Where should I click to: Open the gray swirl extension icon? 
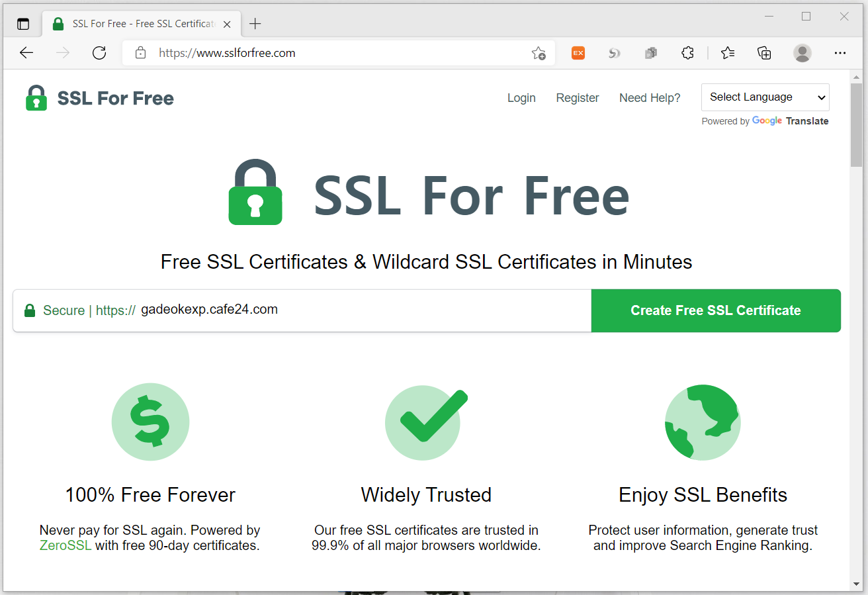point(615,53)
